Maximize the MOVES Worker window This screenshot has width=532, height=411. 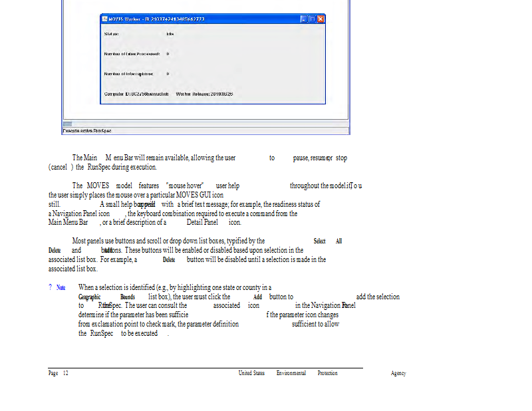pyautogui.click(x=311, y=19)
